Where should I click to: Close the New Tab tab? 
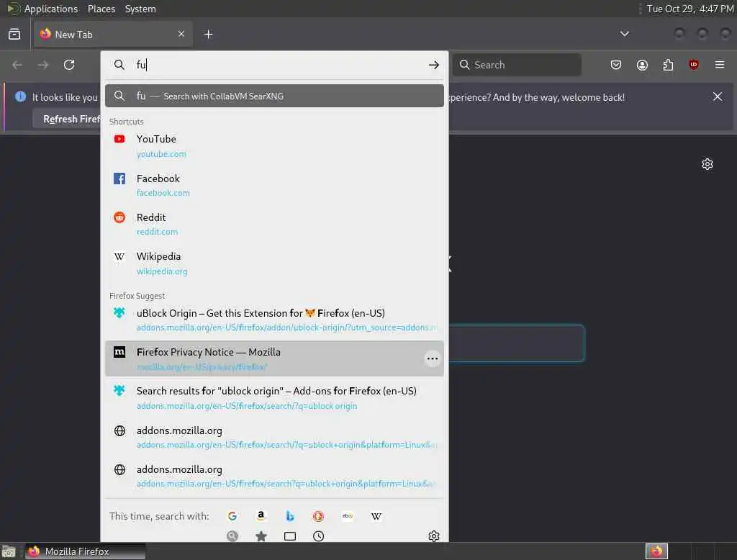pos(181,34)
